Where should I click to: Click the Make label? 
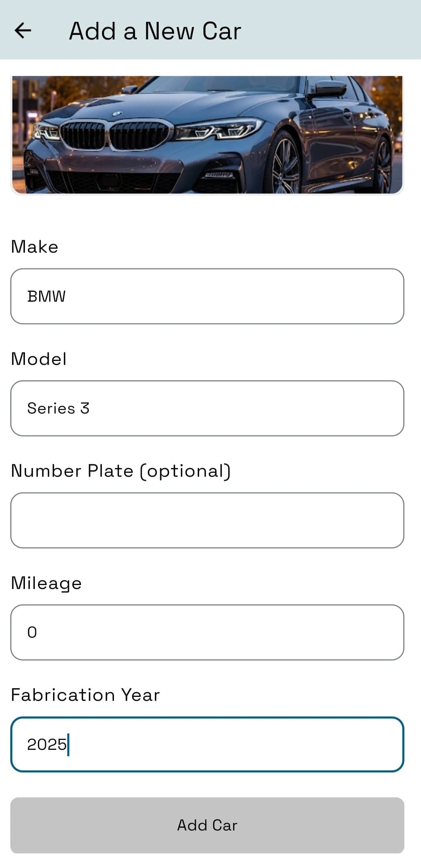[x=35, y=247]
